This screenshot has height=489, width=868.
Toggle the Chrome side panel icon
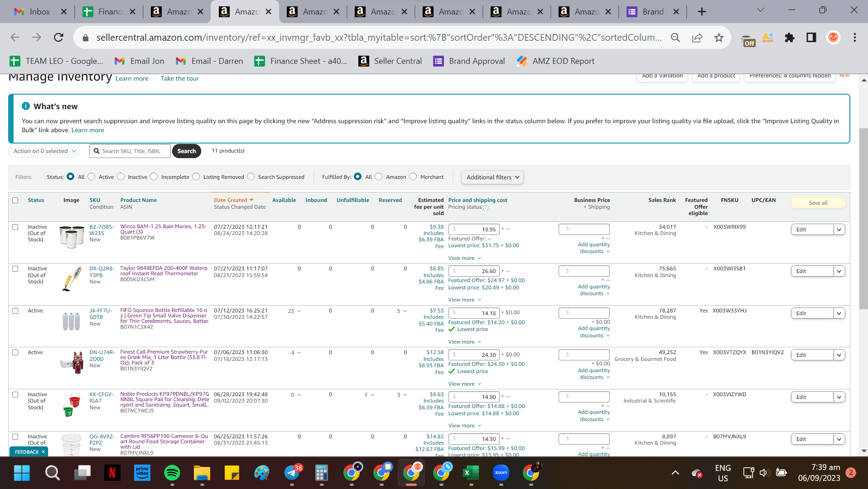(811, 38)
